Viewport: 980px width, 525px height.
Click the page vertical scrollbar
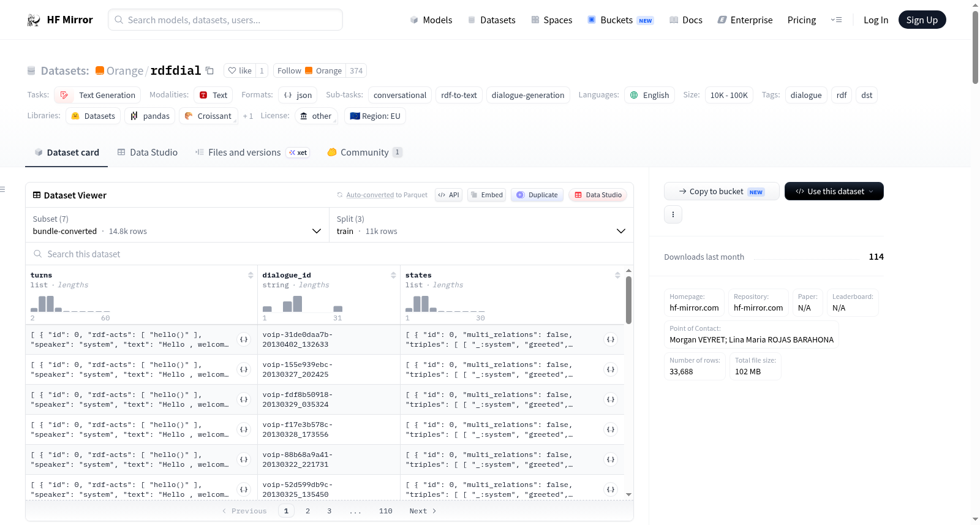(975, 47)
